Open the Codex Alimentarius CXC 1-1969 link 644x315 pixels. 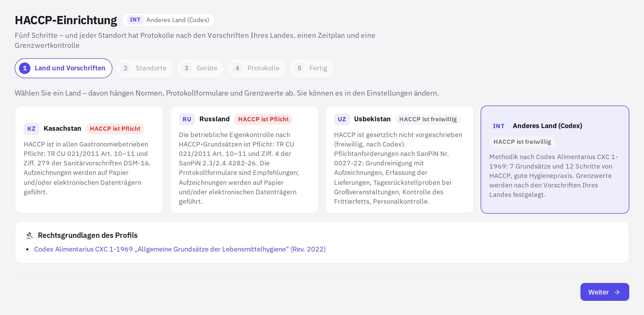[x=180, y=249]
